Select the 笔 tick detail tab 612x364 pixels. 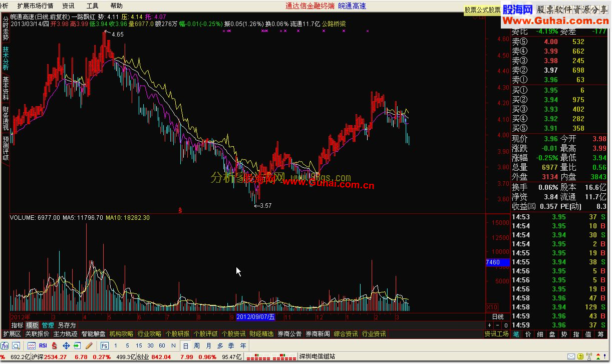pos(516,334)
